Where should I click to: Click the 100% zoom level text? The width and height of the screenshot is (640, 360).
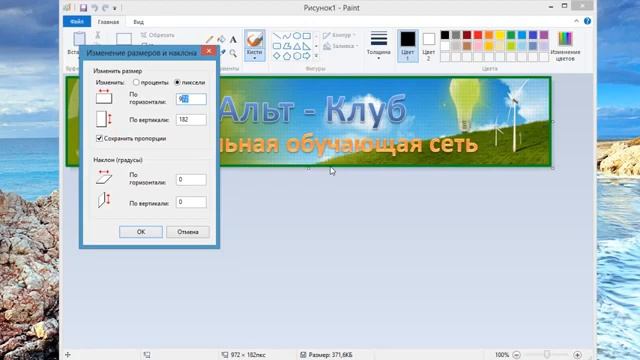[x=502, y=355]
